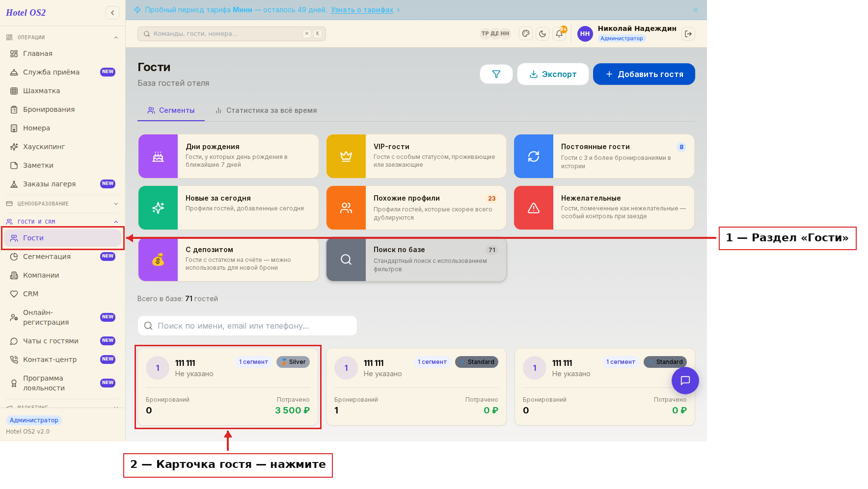Click the ТР ДД НН users group
The width and height of the screenshot is (868, 489).
point(495,34)
